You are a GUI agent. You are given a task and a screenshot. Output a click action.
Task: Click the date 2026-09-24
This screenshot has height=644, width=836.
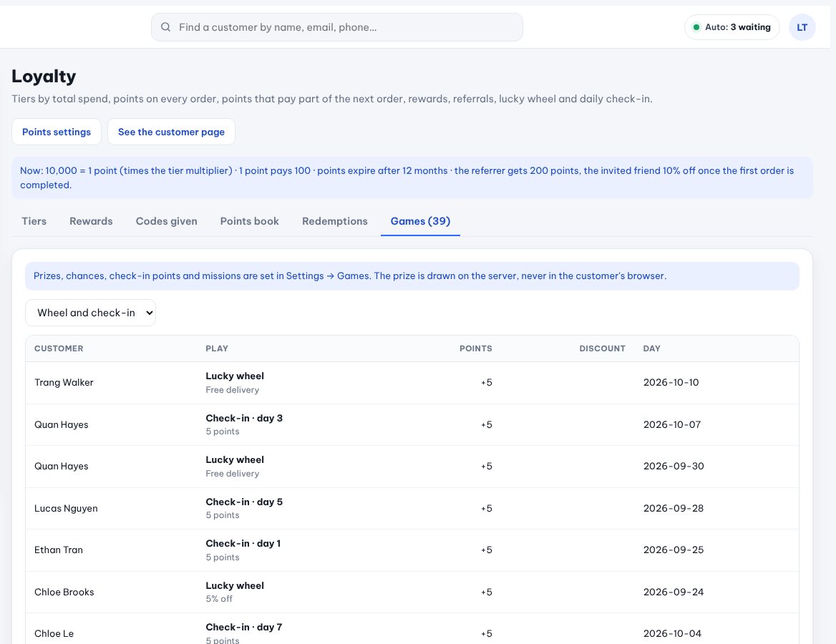pyautogui.click(x=674, y=592)
